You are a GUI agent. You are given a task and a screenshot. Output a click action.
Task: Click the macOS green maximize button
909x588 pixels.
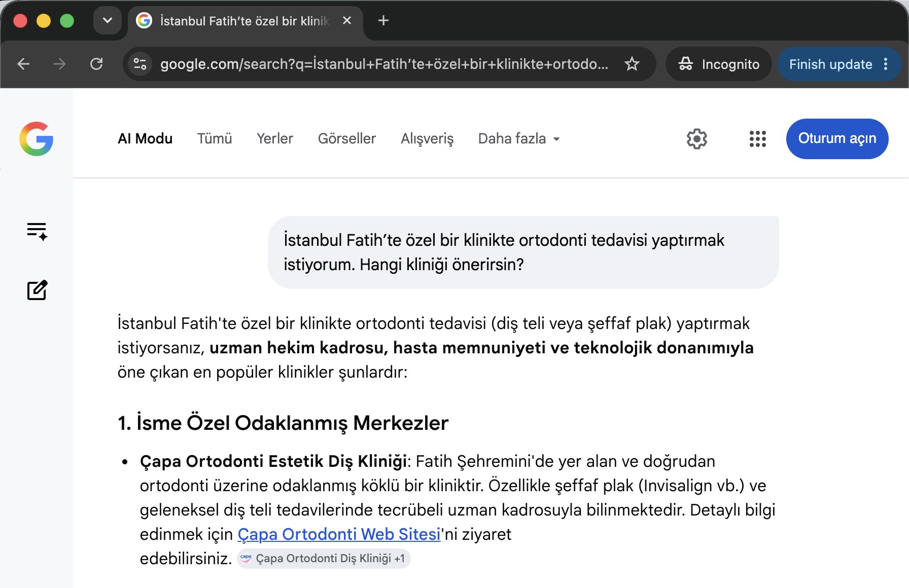[x=67, y=21]
